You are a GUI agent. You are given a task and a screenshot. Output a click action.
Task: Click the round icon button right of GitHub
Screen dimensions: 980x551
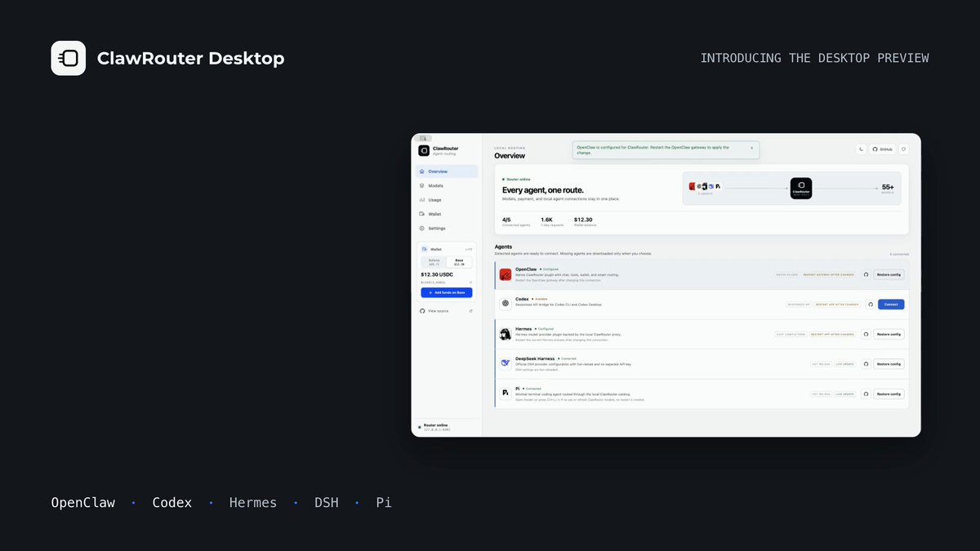click(903, 149)
